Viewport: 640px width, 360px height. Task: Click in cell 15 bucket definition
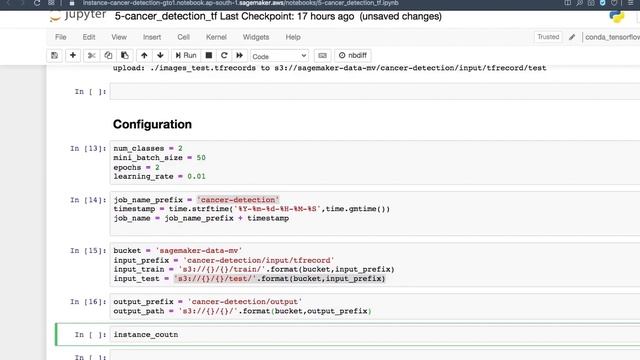tap(178, 250)
